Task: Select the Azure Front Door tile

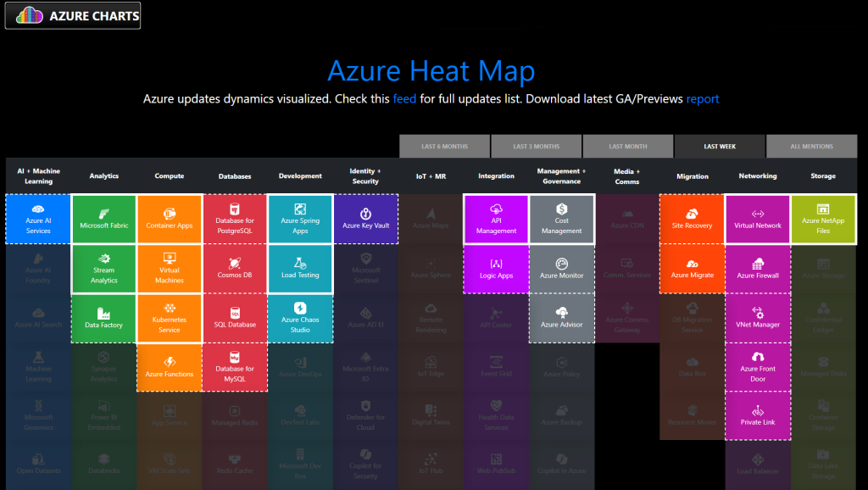Action: 758,368
